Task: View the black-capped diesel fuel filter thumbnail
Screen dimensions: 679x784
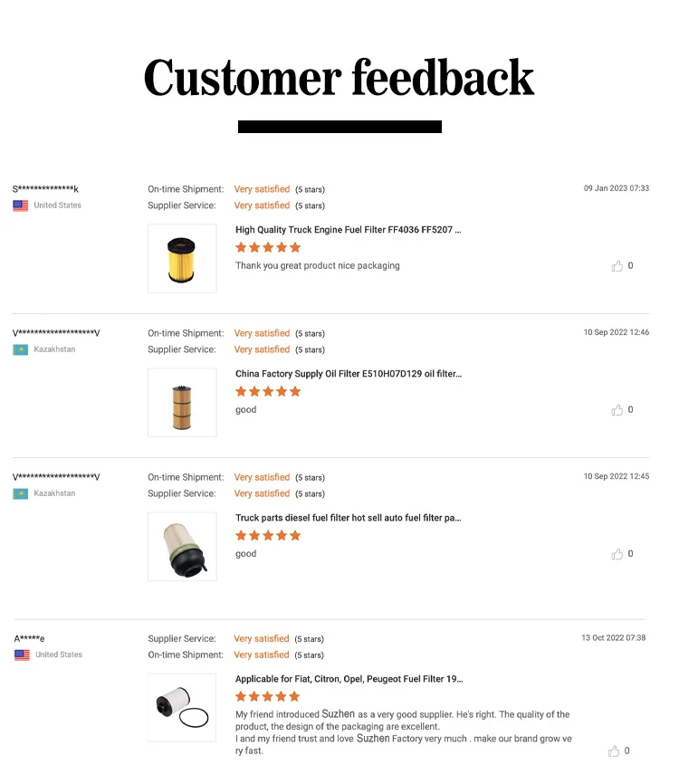Action: [x=182, y=547]
